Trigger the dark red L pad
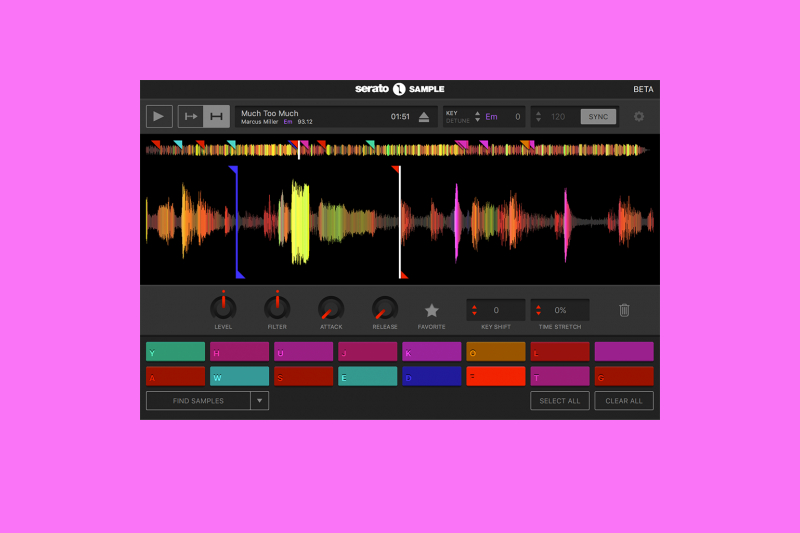Screen dimensions: 800x533 560,351
